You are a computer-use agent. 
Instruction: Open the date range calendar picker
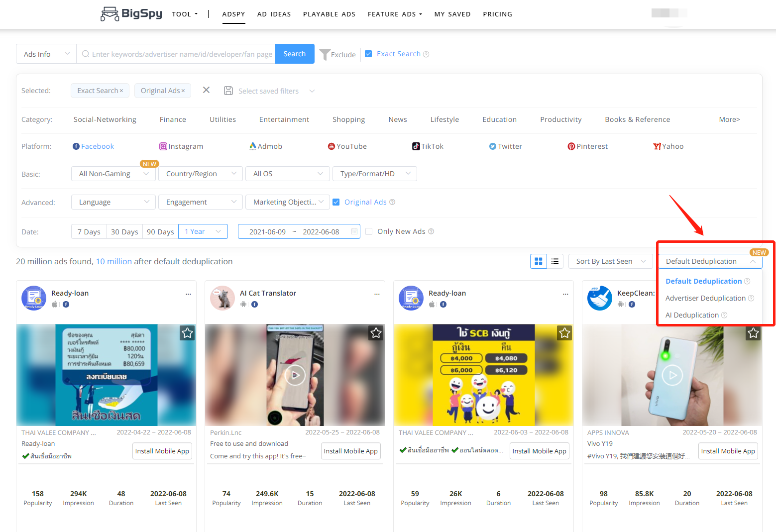(354, 231)
